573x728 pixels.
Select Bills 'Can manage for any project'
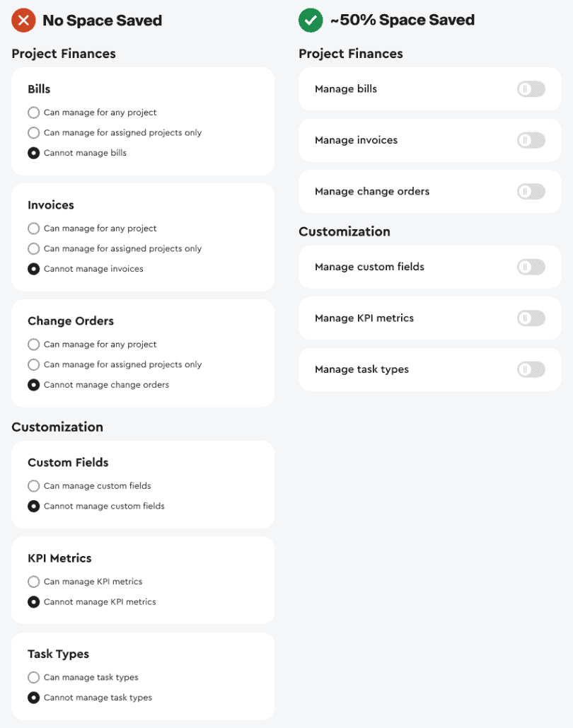[34, 112]
